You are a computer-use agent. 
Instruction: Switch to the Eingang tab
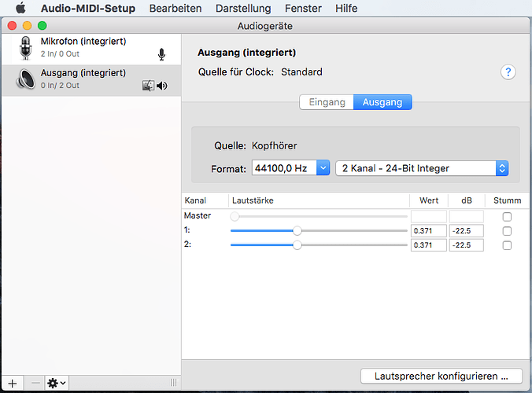[x=327, y=103]
